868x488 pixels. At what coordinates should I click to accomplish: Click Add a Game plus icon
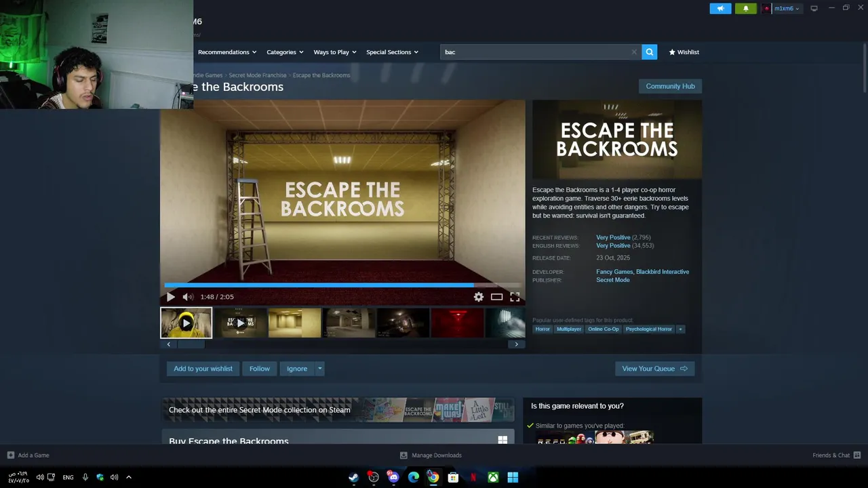(x=10, y=455)
